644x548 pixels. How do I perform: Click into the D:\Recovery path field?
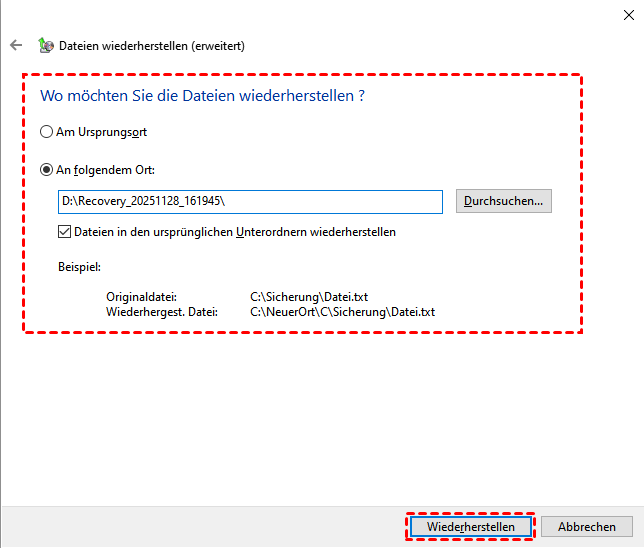250,201
